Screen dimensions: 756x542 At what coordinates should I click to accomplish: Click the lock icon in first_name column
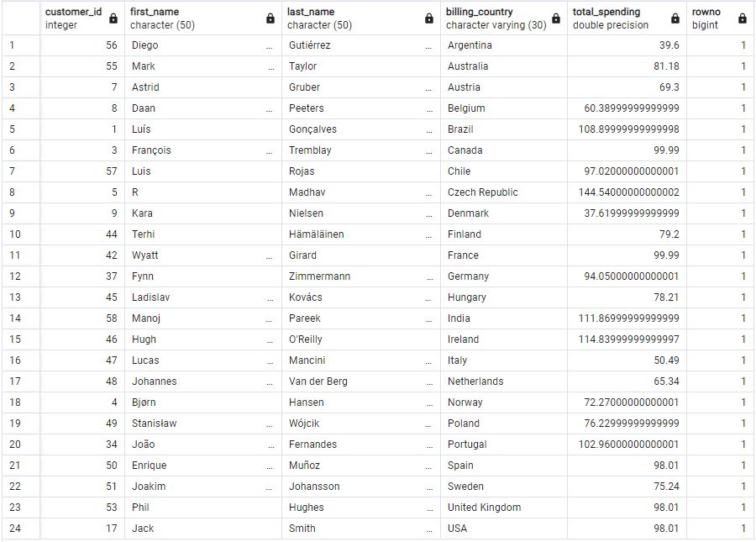(x=270, y=18)
